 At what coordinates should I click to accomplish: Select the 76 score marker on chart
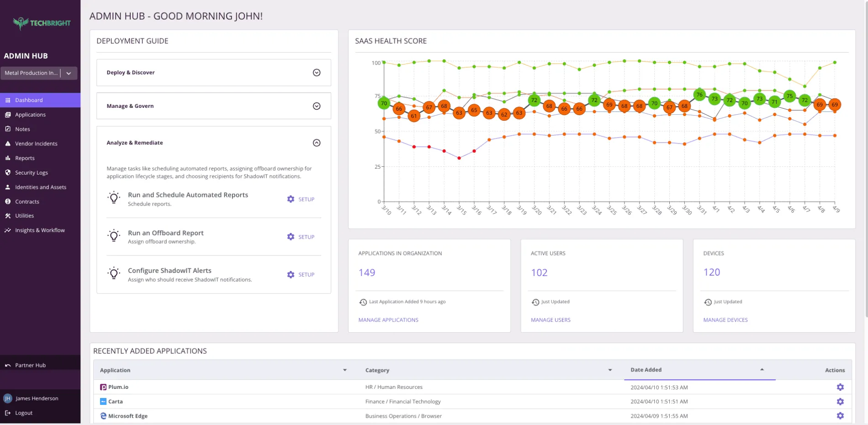[x=699, y=95]
